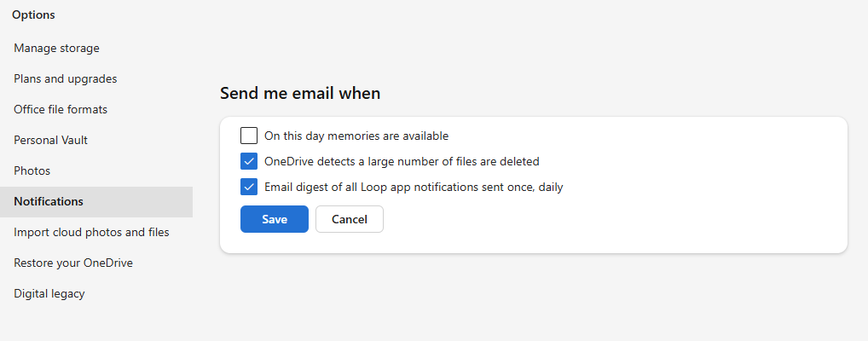Go to Restore your OneDrive
The height and width of the screenshot is (341, 868).
pyautogui.click(x=72, y=263)
